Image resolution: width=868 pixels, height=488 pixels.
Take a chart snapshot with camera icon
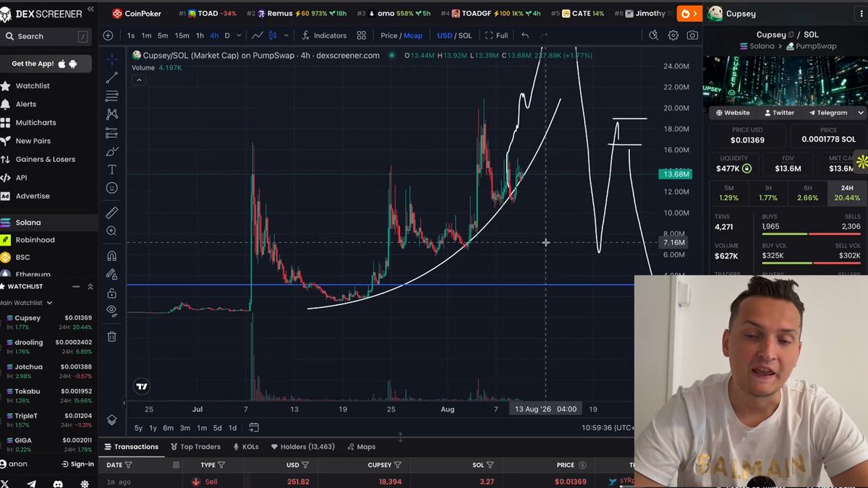coord(692,35)
